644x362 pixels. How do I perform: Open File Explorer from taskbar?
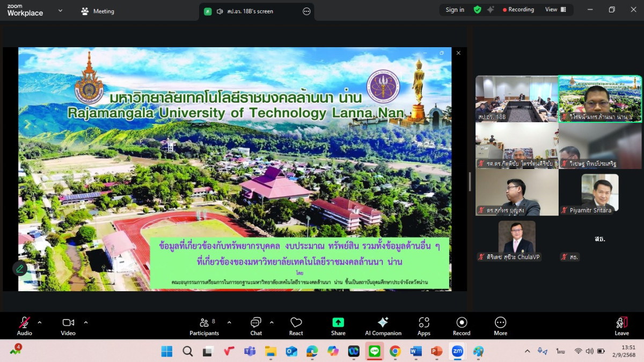tap(270, 351)
